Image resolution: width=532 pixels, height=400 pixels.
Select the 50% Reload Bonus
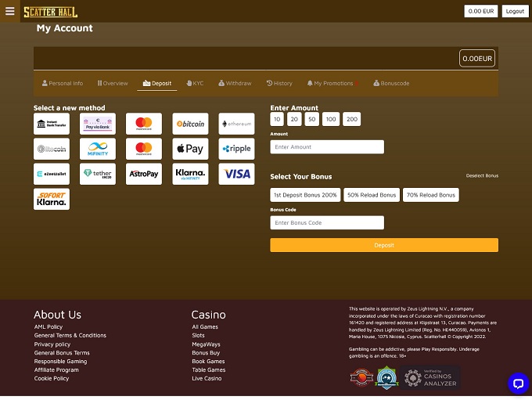pyautogui.click(x=372, y=195)
